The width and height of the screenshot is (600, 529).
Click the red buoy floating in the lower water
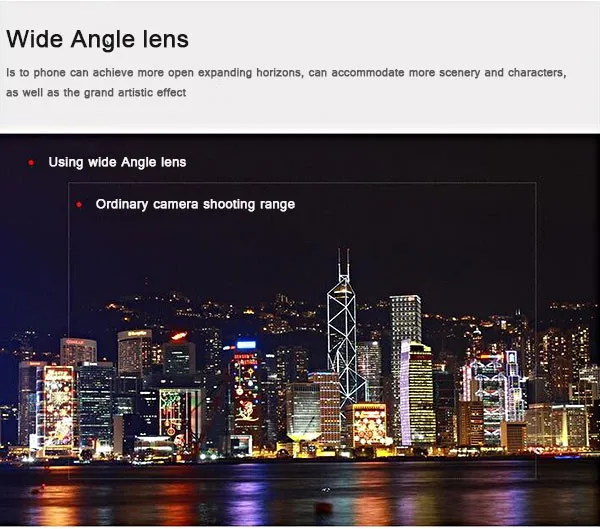pyautogui.click(x=323, y=508)
